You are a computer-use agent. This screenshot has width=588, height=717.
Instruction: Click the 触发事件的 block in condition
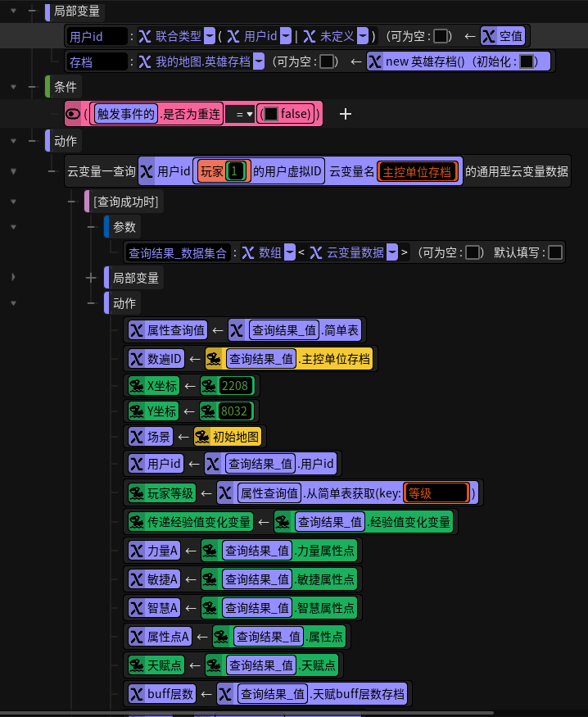[x=125, y=114]
